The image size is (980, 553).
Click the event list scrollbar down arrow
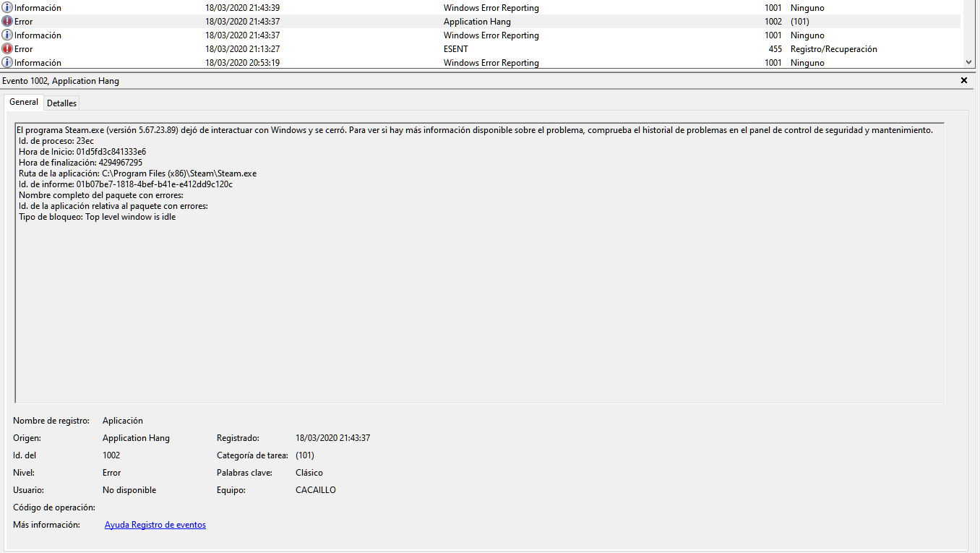coord(970,63)
